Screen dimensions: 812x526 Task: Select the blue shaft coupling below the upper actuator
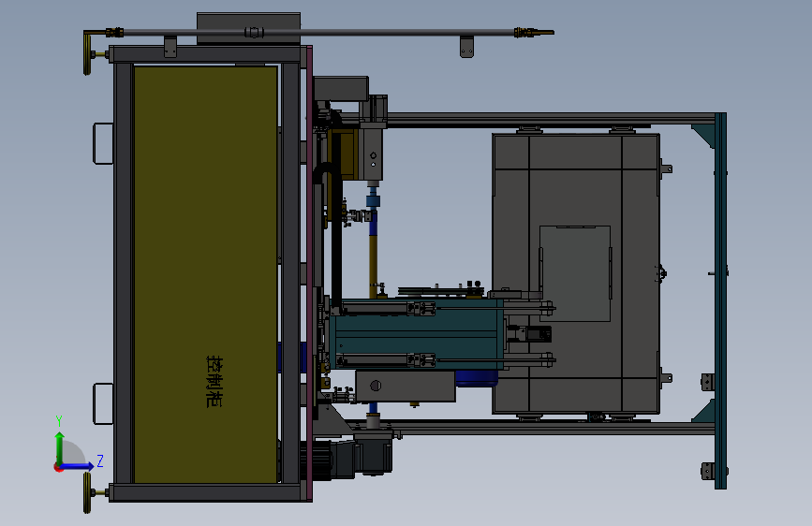click(372, 201)
